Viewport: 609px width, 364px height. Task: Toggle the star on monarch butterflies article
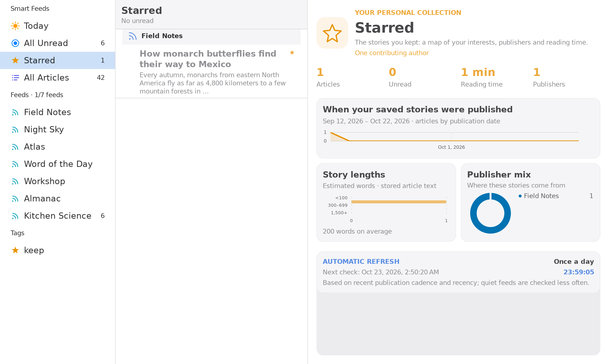292,53
